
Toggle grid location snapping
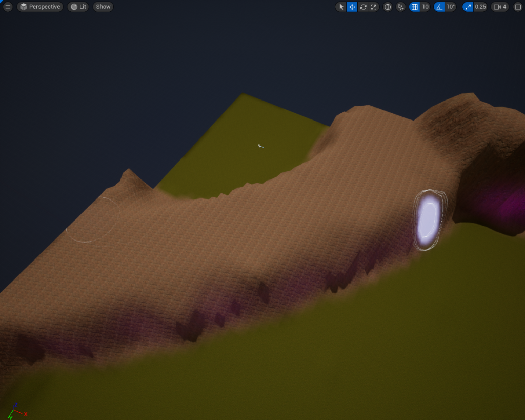click(414, 7)
